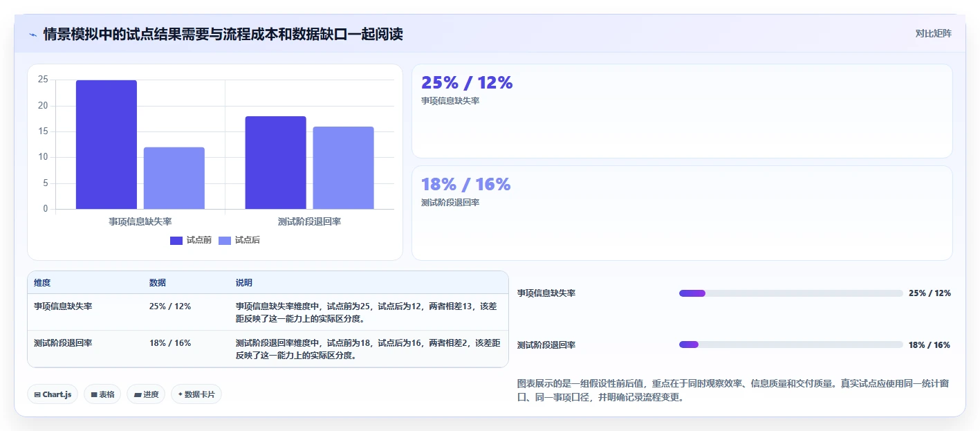Click 事项信息缺失率 caption in the 25% / 12% card
This screenshot has height=431, width=980.
(x=450, y=101)
